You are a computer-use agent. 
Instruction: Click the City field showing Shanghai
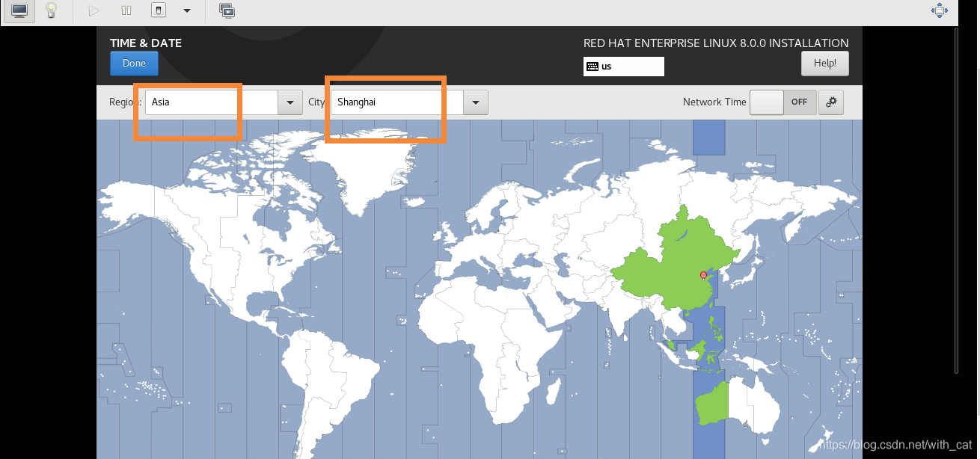[x=397, y=102]
